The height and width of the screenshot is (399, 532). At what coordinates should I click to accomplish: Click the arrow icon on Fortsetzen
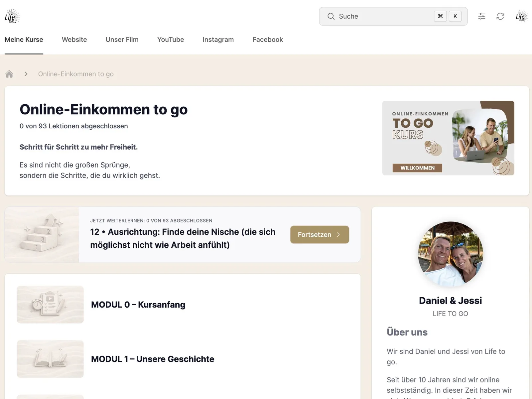tap(338, 234)
